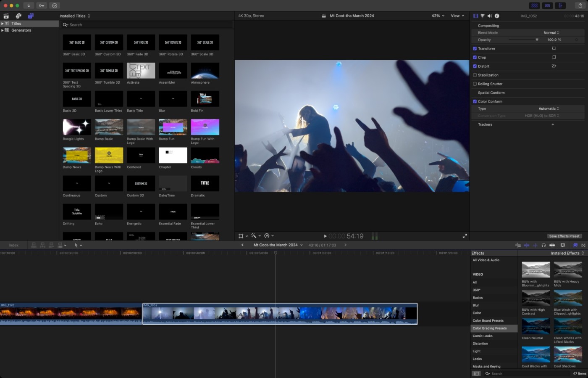Activate the Transform onscreen control icon
Image resolution: width=588 pixels, height=378 pixels.
554,48
